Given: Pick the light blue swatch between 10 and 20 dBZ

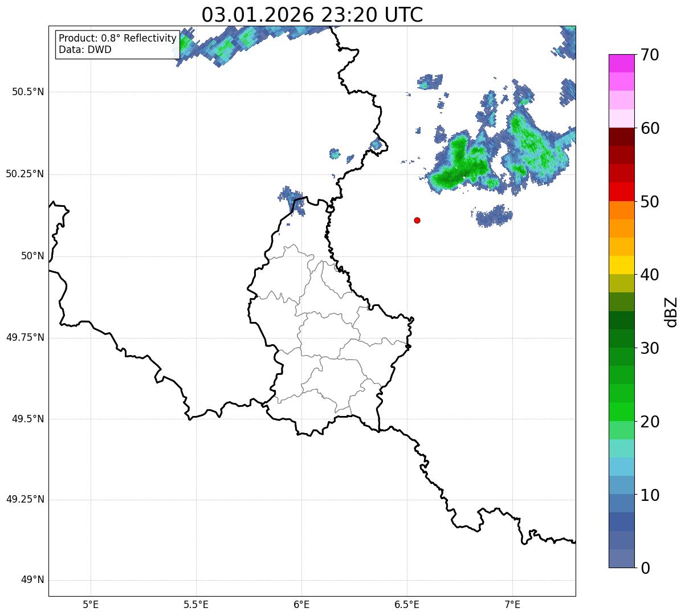Looking at the screenshot, I should click(621, 467).
